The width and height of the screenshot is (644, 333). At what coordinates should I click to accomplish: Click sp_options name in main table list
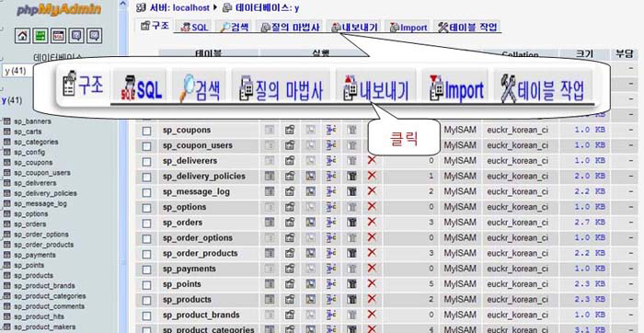pyautogui.click(x=184, y=207)
